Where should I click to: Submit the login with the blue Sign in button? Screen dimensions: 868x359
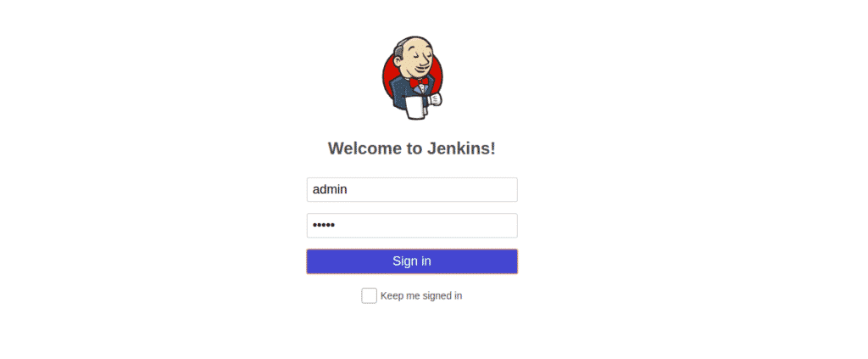pyautogui.click(x=412, y=261)
